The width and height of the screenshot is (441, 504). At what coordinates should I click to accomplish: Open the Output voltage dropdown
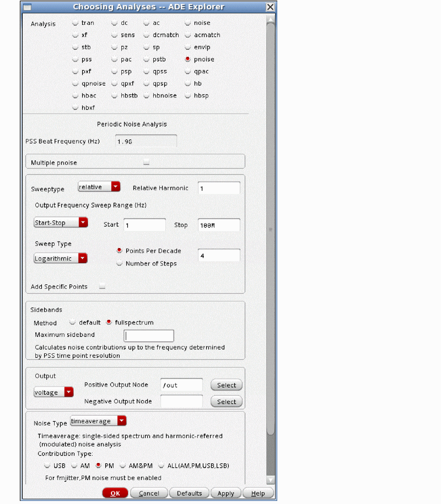tap(54, 392)
